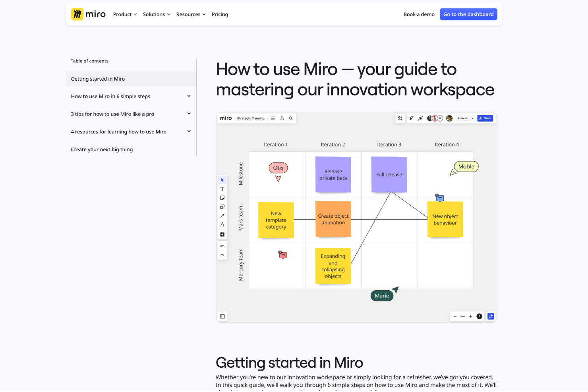The height and width of the screenshot is (392, 588).
Task: Open the Product dropdown menu
Action: (125, 14)
